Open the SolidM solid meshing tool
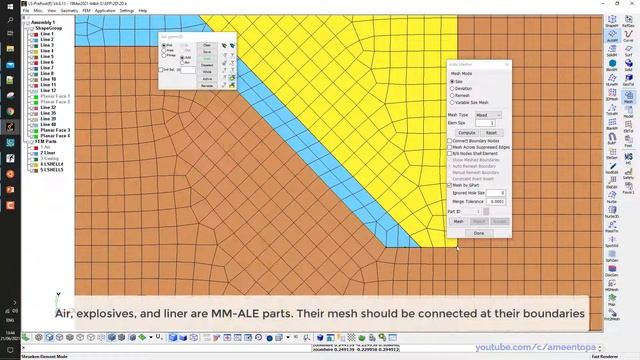Viewport: 640px width, 360px height. [612, 51]
